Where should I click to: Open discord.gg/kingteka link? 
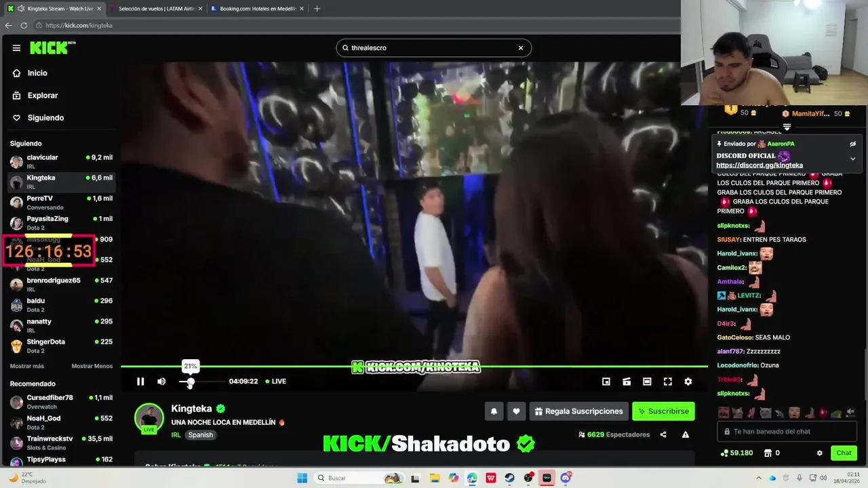759,165
